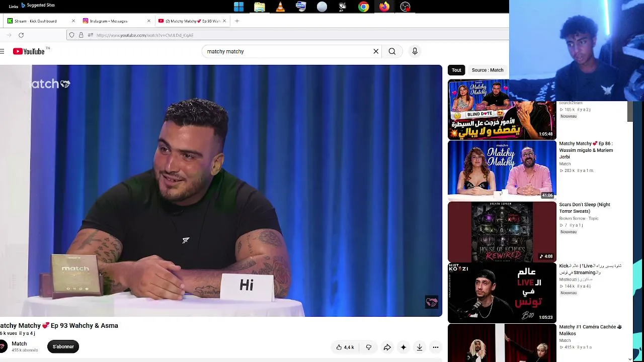Viewport: 644px width, 362px height.
Task: Close the Matchy Matchy YouTube tab
Action: point(224,21)
